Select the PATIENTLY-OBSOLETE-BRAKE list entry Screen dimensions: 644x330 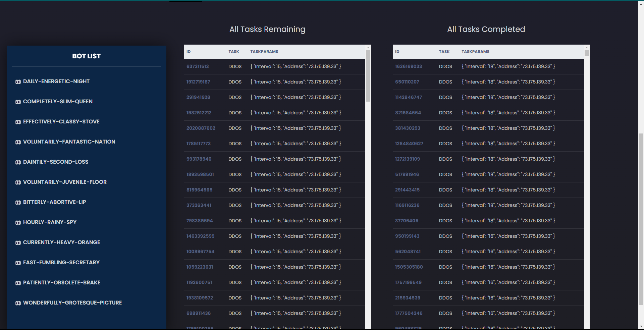pyautogui.click(x=62, y=283)
